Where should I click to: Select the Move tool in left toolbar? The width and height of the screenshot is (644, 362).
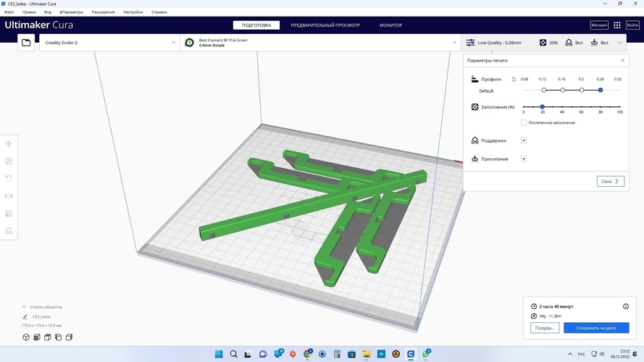(x=9, y=143)
